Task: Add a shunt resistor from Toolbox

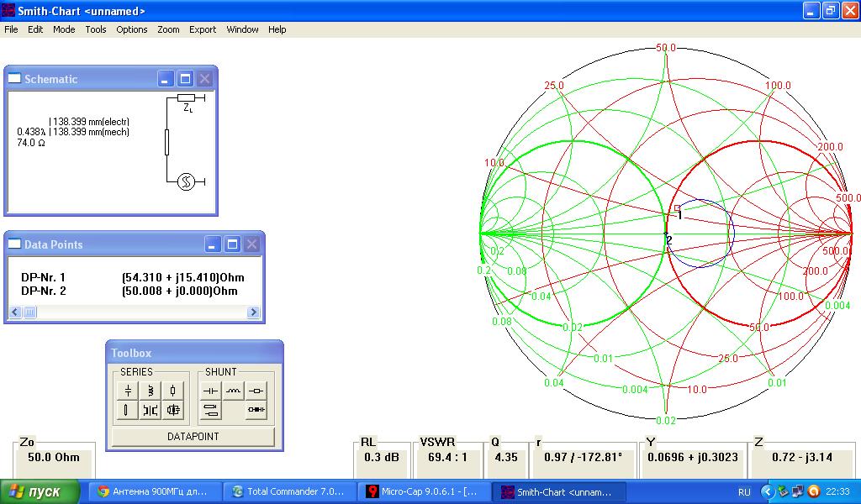Action: [256, 391]
